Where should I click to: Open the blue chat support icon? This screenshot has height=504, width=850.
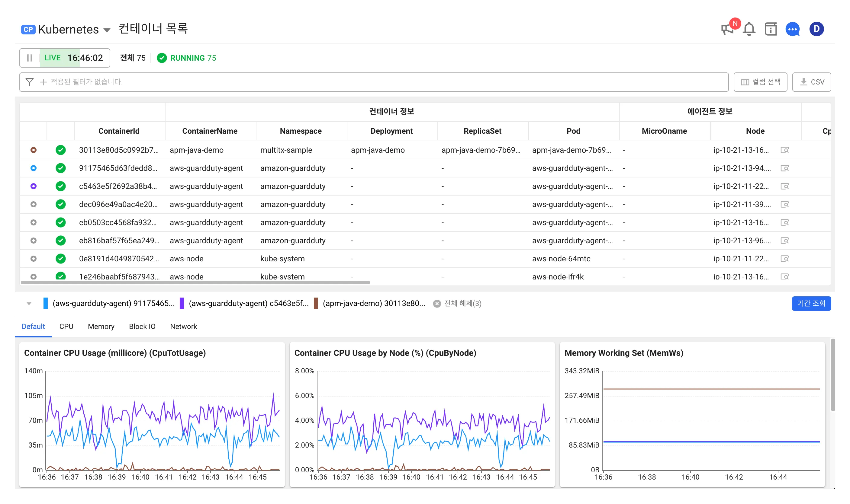click(792, 29)
